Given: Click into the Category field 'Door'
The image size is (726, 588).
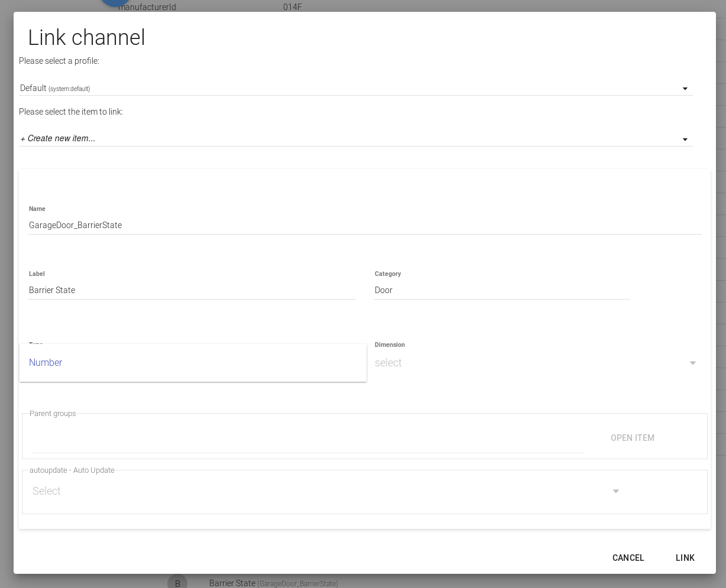Looking at the screenshot, I should click(x=501, y=290).
